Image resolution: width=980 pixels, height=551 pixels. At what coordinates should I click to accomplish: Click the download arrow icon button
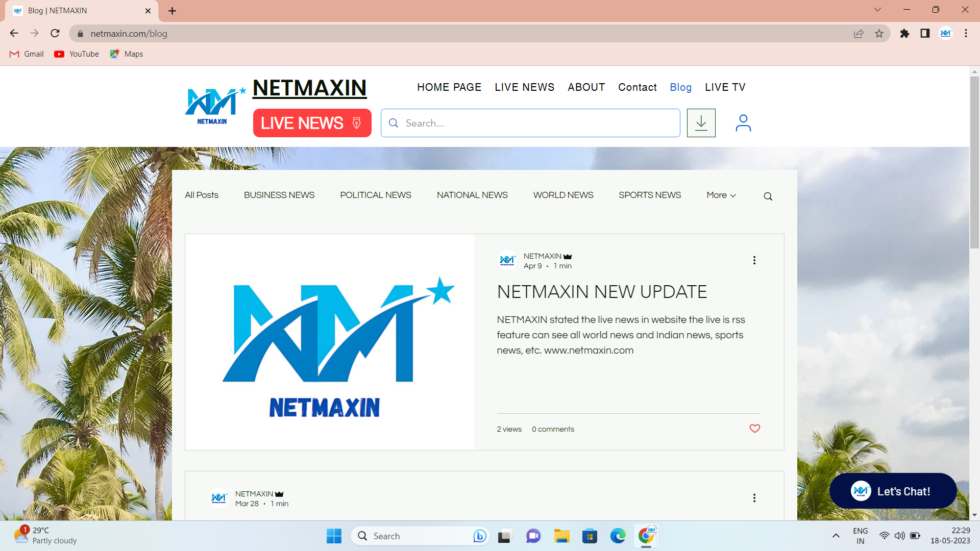click(x=701, y=123)
